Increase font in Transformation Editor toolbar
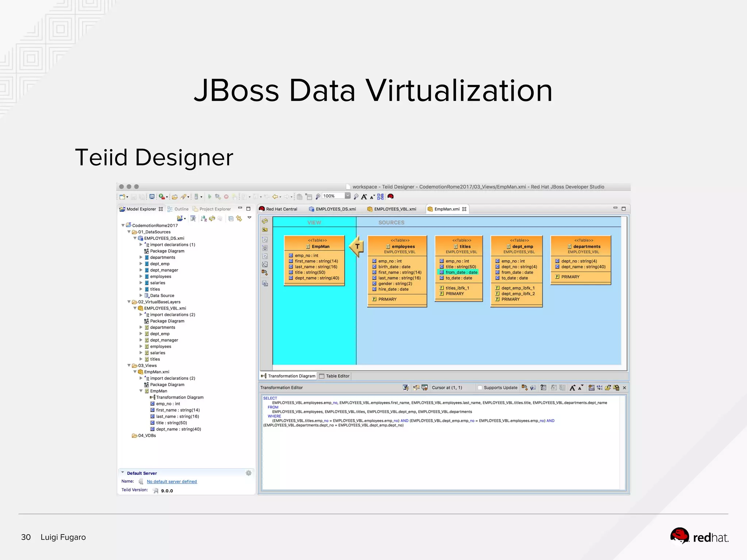 (x=573, y=388)
